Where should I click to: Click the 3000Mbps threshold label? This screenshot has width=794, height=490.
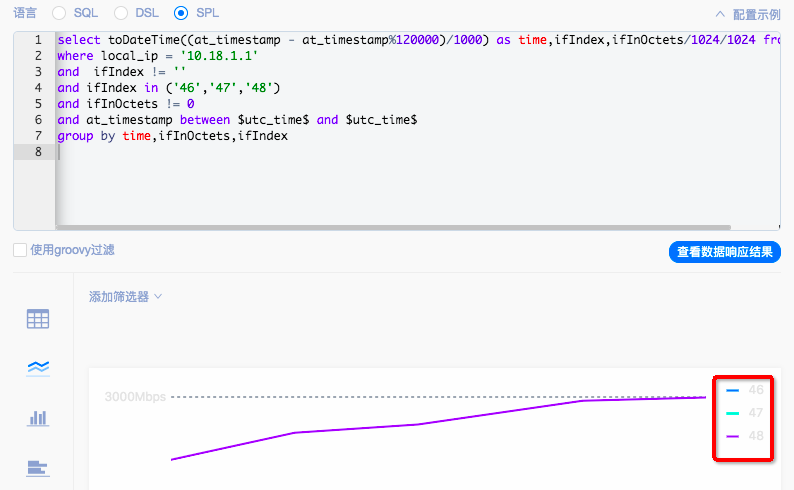pos(135,397)
